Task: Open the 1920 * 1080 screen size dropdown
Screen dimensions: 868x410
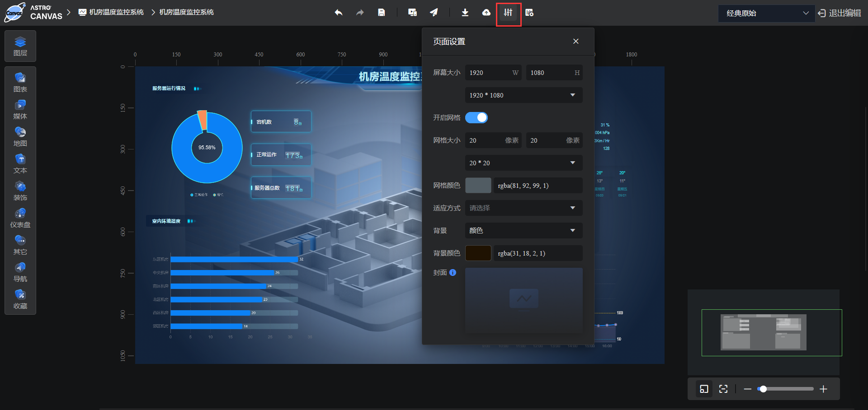Action: tap(524, 95)
